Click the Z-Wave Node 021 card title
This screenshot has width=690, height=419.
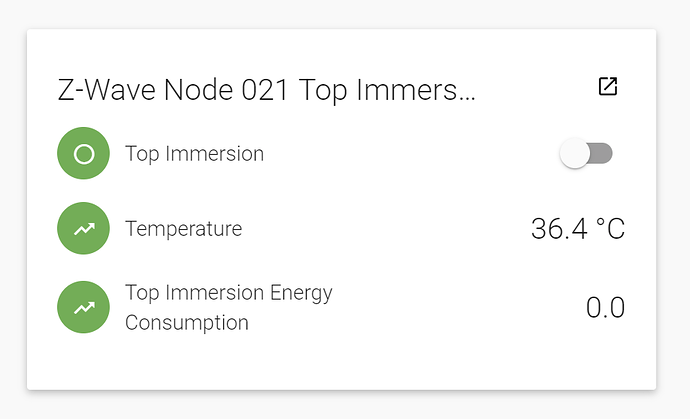[x=266, y=90]
